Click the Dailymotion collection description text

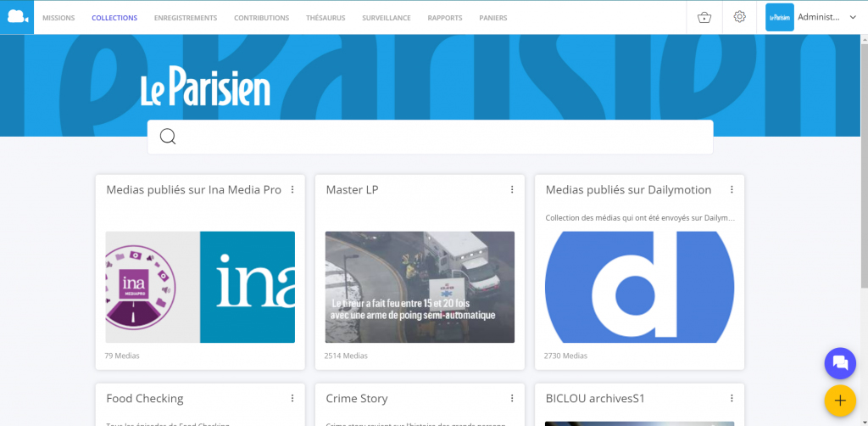coord(641,218)
